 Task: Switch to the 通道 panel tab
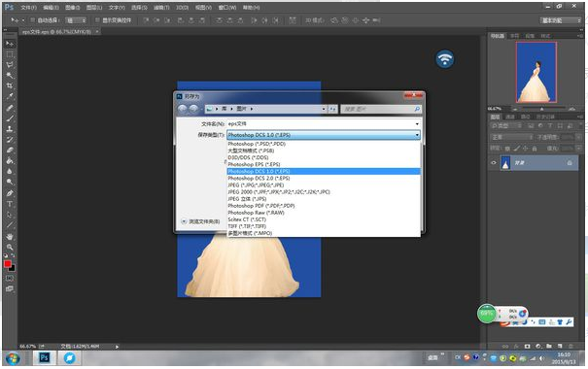(x=510, y=117)
